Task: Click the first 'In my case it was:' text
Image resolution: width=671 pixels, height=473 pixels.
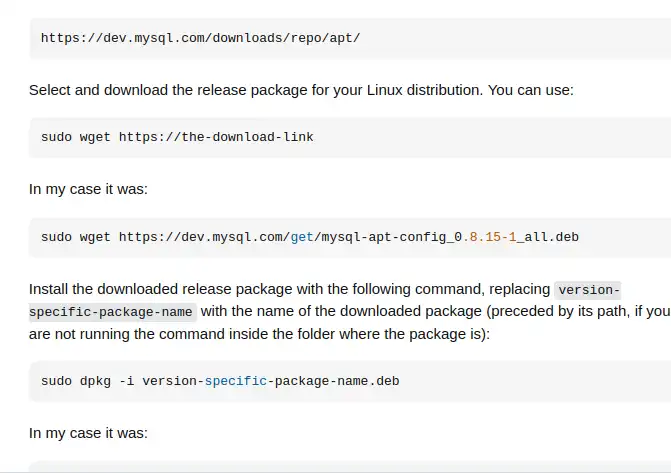Action: pos(88,189)
